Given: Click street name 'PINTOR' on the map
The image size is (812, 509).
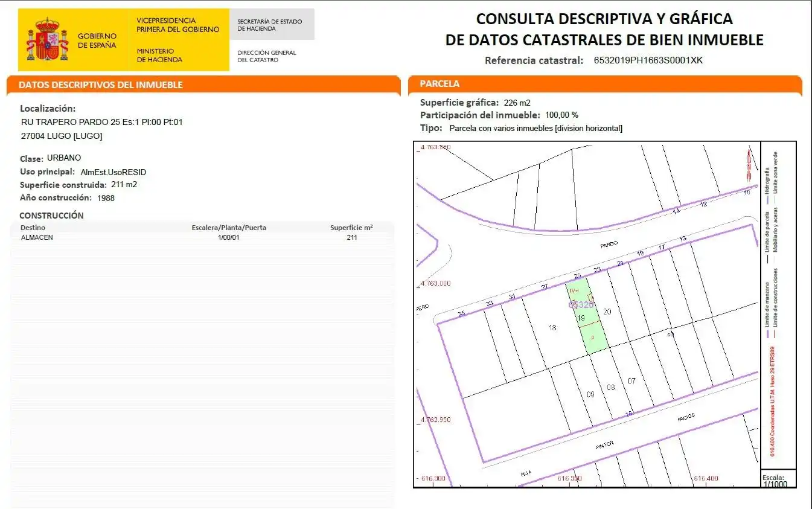Looking at the screenshot, I should pos(605,444).
